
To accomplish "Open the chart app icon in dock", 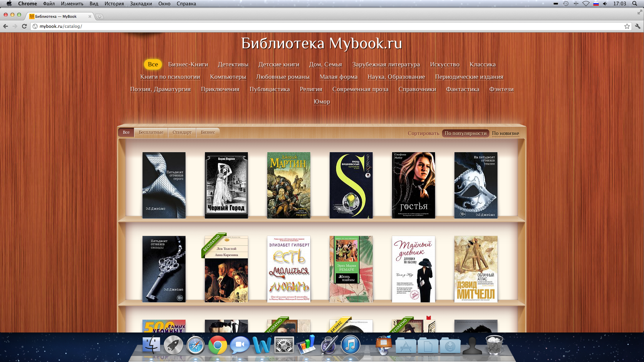I will pos(306,345).
